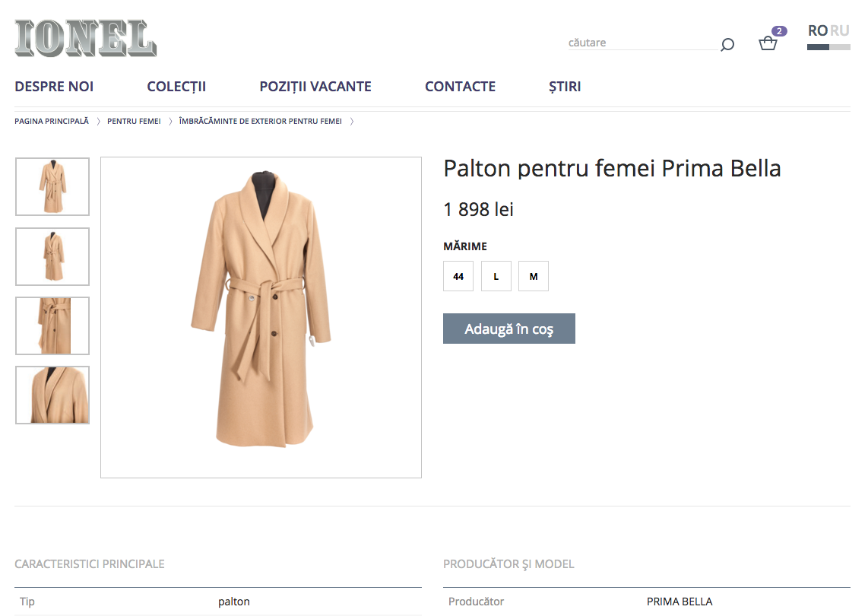This screenshot has width=868, height=616.
Task: Go to Poziții Vacante page
Action: [315, 87]
